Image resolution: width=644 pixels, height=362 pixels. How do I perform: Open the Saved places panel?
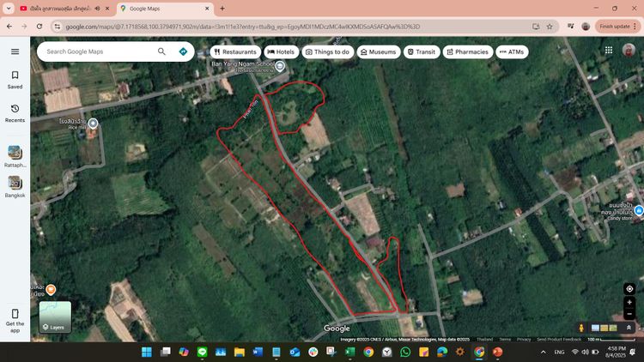click(x=15, y=80)
